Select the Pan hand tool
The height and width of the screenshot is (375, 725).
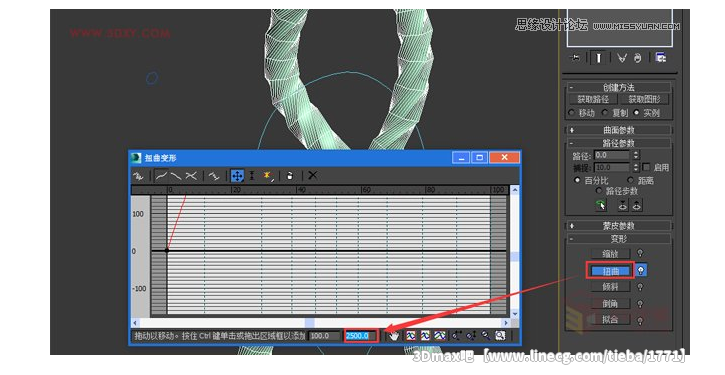click(x=393, y=336)
